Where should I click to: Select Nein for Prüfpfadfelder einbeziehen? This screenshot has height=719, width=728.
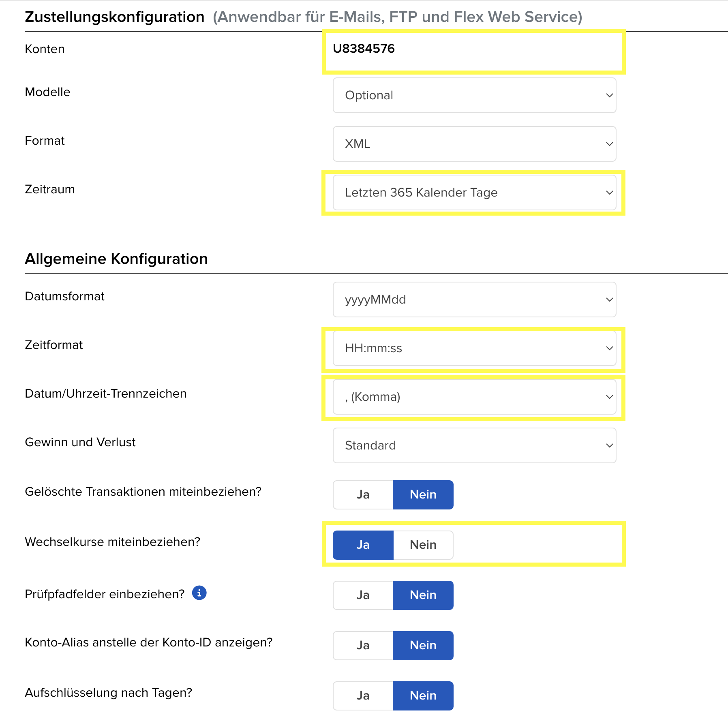coord(423,595)
